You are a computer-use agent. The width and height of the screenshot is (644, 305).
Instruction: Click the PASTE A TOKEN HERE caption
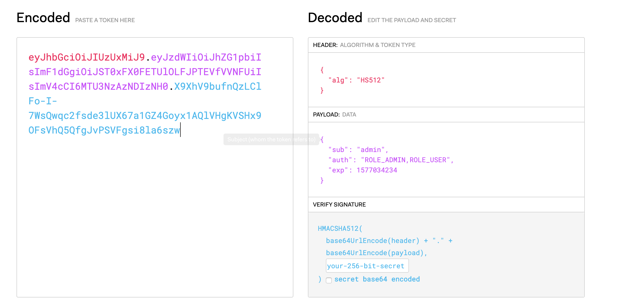point(105,20)
